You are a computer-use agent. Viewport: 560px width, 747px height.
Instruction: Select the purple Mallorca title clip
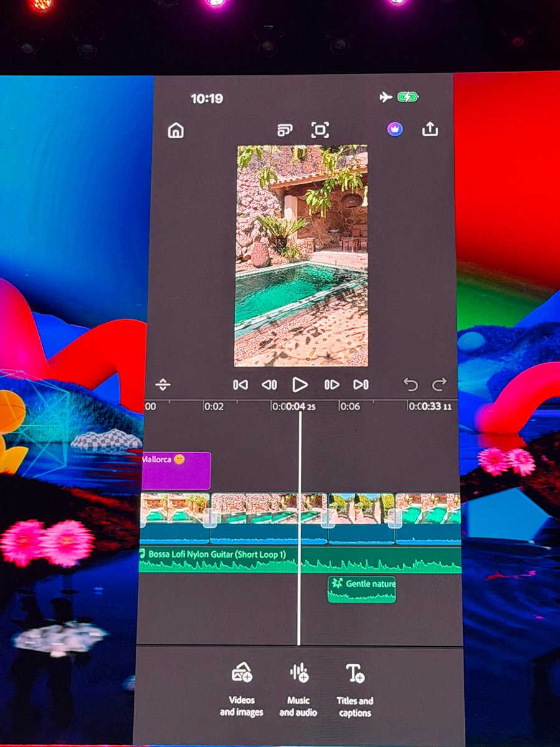click(176, 471)
